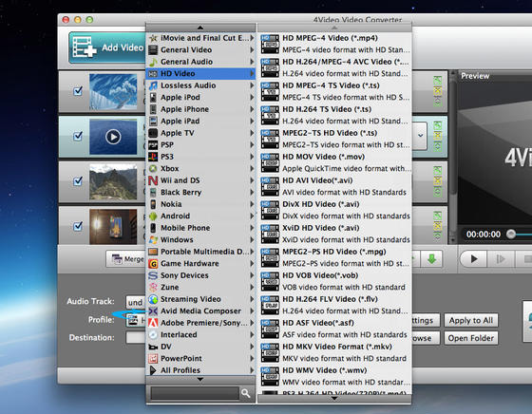The height and width of the screenshot is (414, 532).
Task: Click the Open Folder button
Action: pos(471,338)
